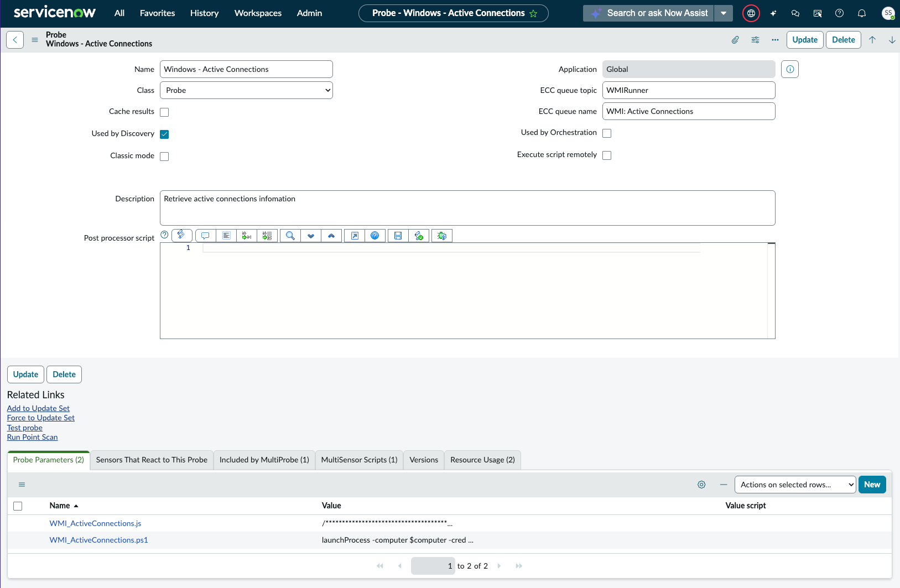This screenshot has height=588, width=900.
Task: Click New to add a probe parameter
Action: pyautogui.click(x=872, y=485)
